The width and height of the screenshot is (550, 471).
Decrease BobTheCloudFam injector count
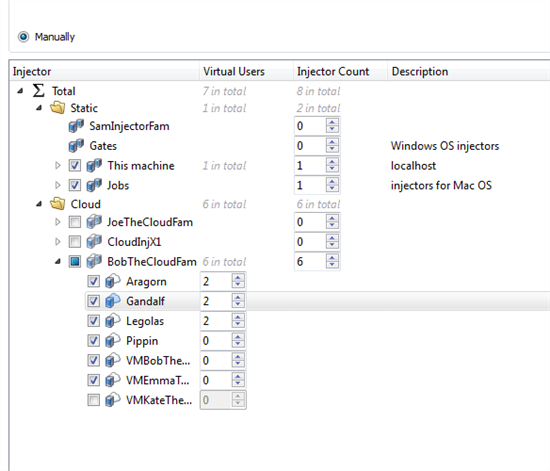click(332, 266)
